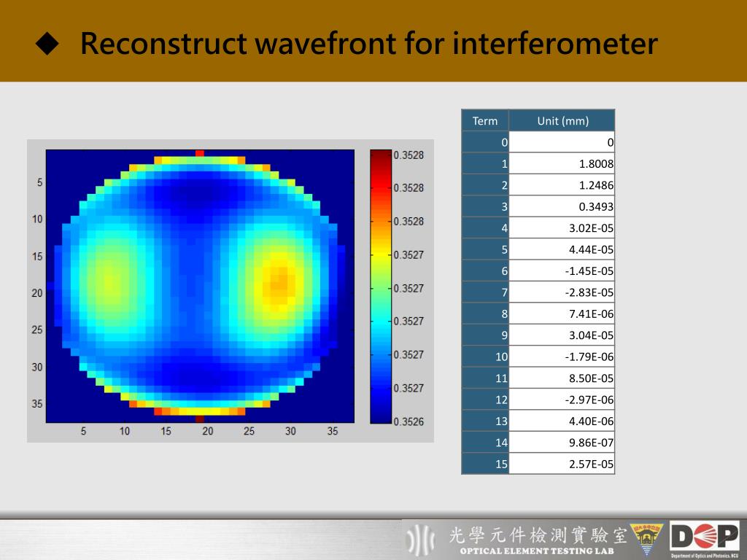Click the value cell '3.04E-05'

[562, 335]
